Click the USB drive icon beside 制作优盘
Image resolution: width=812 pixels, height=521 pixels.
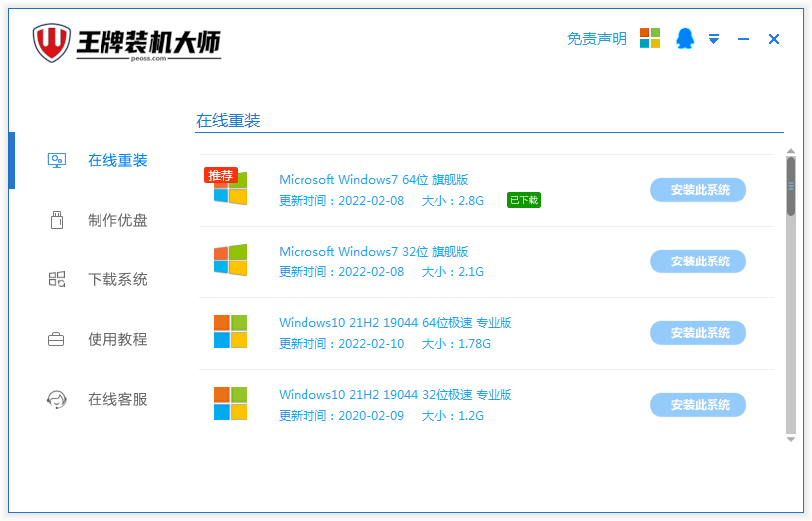57,220
